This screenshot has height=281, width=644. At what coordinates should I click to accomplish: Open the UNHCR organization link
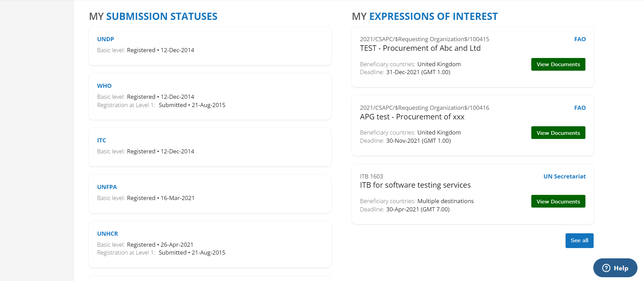108,234
